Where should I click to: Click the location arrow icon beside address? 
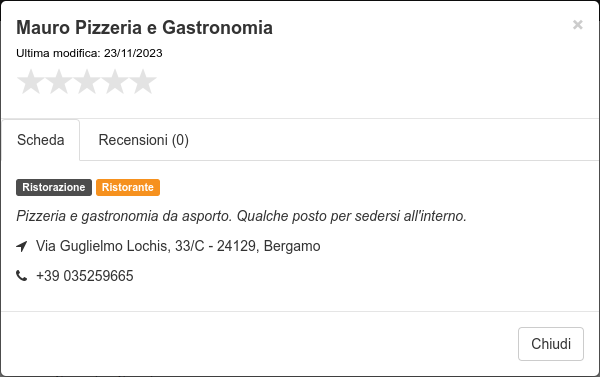[22, 246]
